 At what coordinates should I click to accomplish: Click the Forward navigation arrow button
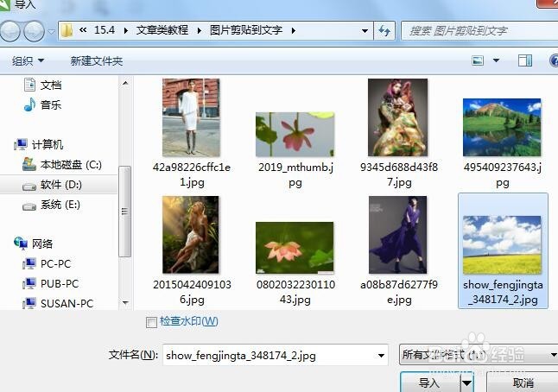[x=34, y=31]
